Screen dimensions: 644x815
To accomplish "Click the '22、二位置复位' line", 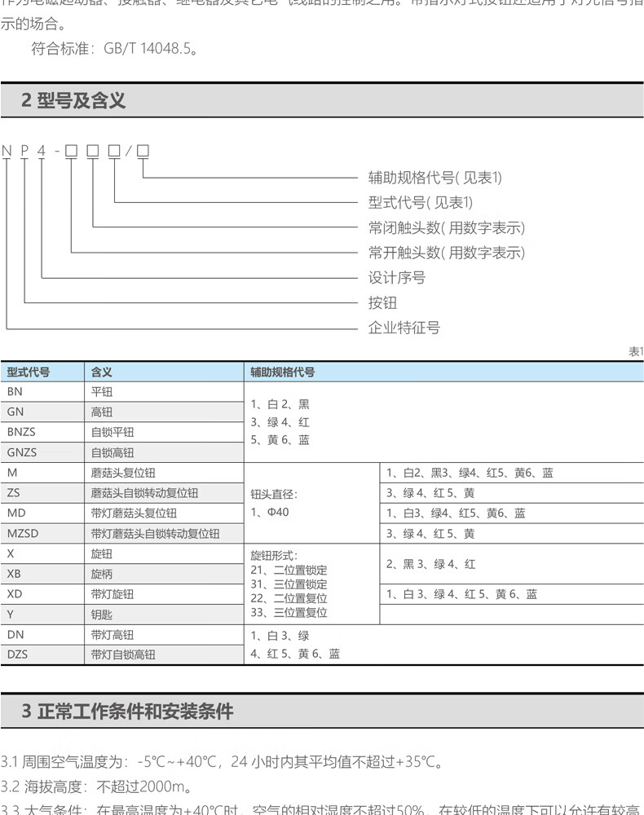I will click(289, 598).
